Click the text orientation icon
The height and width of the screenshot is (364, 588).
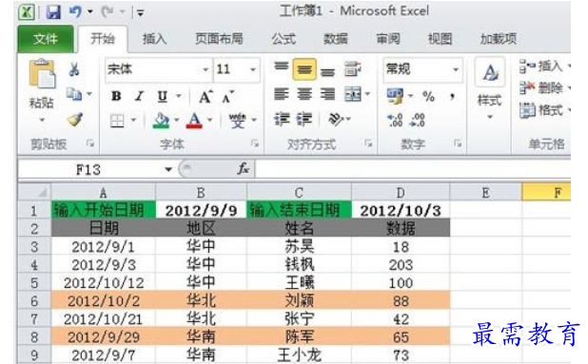336,119
